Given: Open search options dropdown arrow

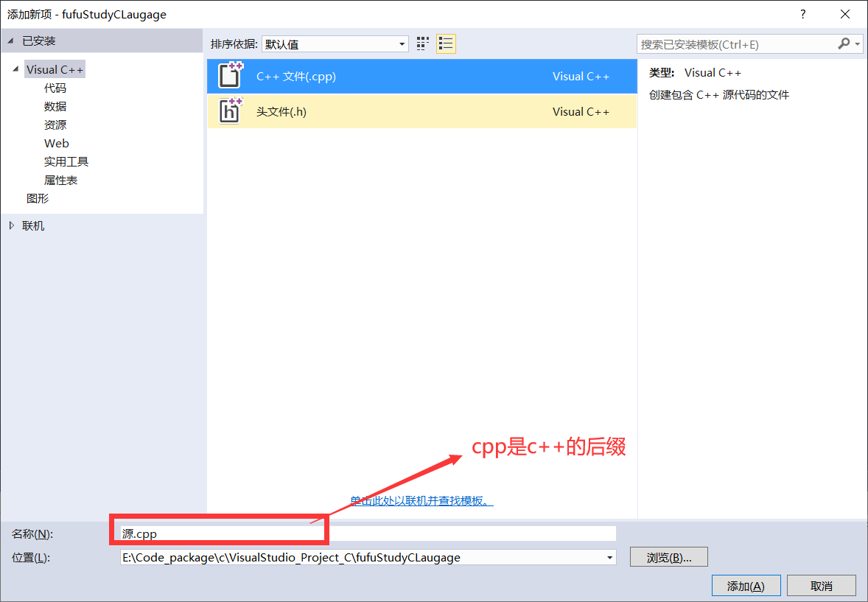Looking at the screenshot, I should pyautogui.click(x=858, y=43).
